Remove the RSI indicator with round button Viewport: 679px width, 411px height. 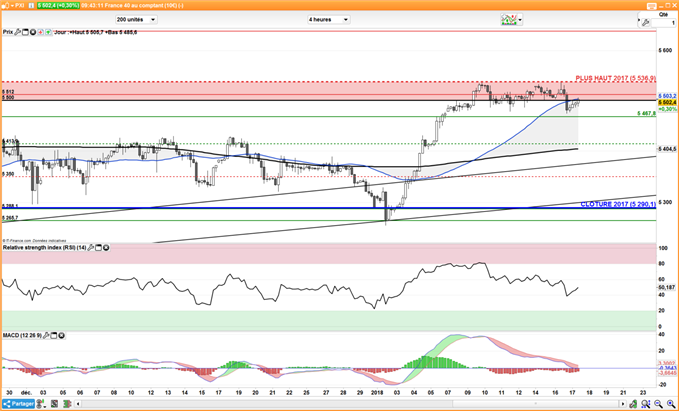(x=106, y=248)
